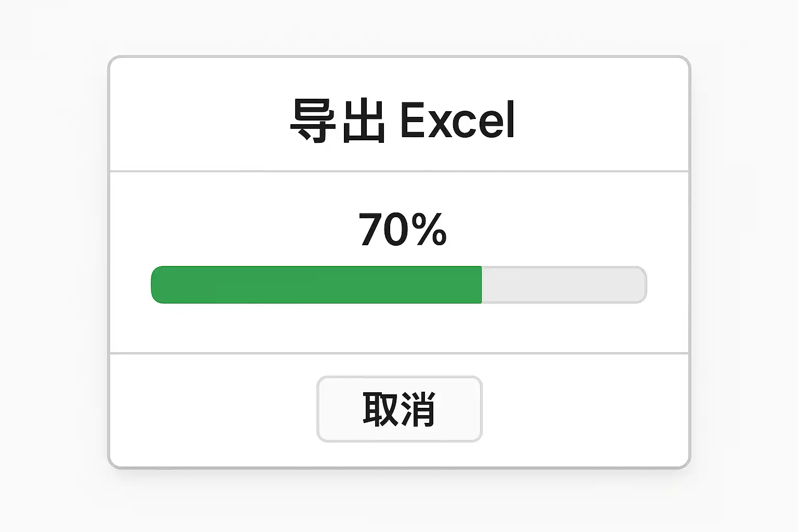Screen dimensions: 798x532
Task: Click the 取消 button
Action: pyautogui.click(x=399, y=409)
